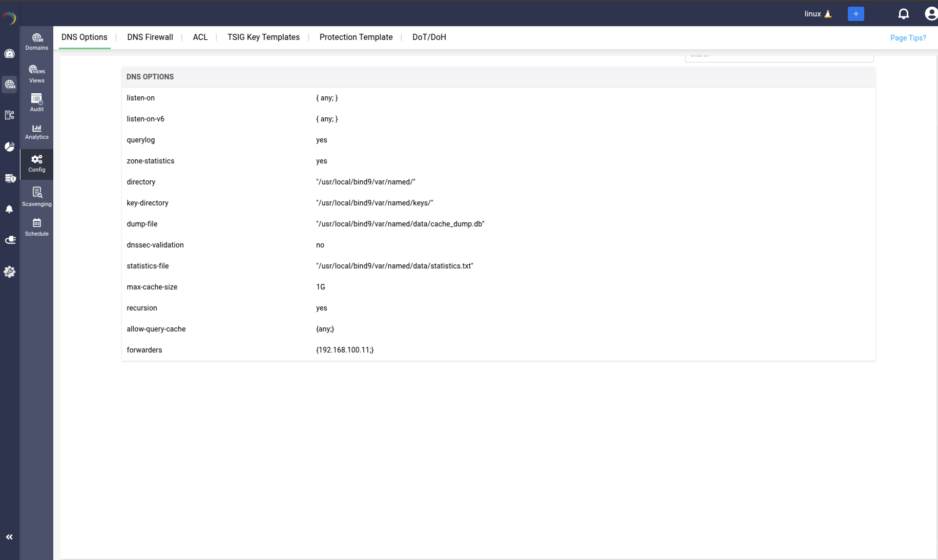Image resolution: width=938 pixels, height=560 pixels.
Task: Open the Audit section in sidebar
Action: click(37, 102)
